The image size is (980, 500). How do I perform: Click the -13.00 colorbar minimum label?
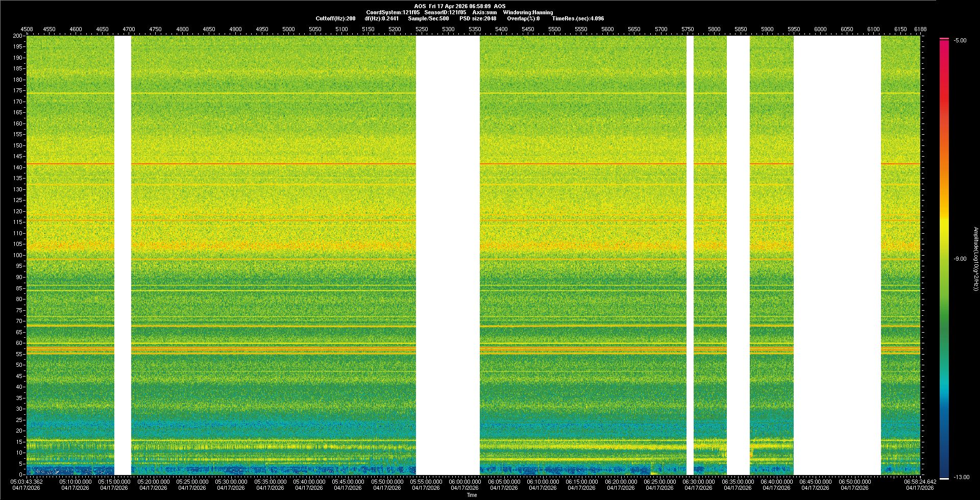962,478
